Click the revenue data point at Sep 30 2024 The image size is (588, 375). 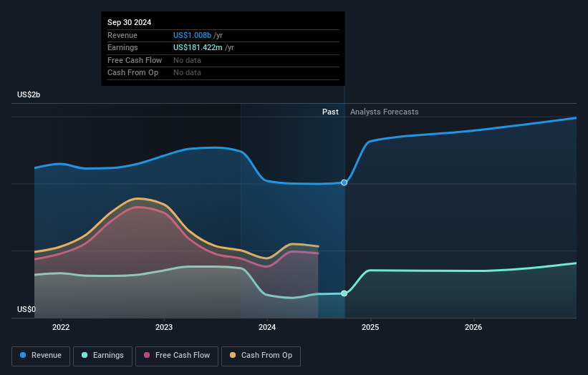coord(344,182)
